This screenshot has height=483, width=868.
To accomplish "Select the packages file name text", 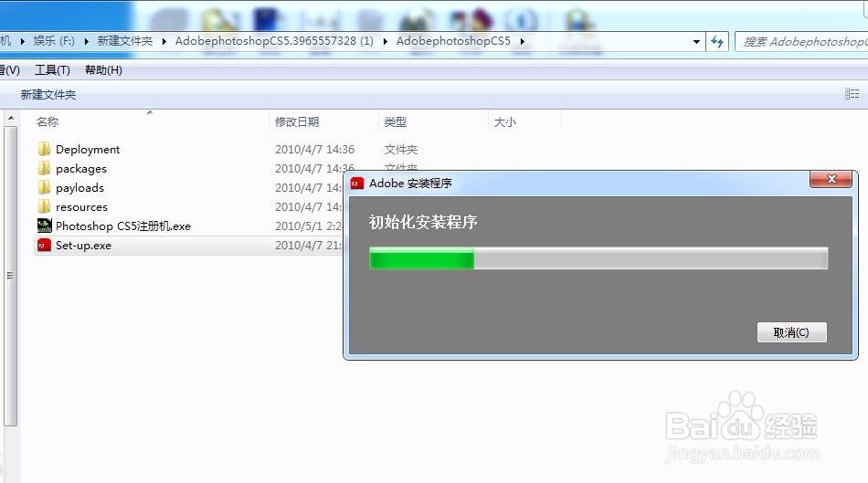I will [80, 169].
